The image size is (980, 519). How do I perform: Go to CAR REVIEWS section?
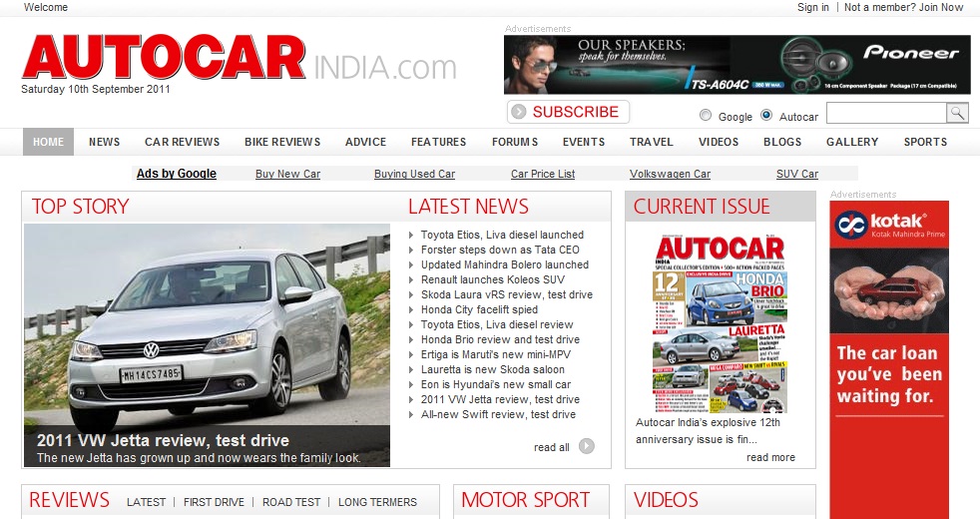click(x=182, y=142)
